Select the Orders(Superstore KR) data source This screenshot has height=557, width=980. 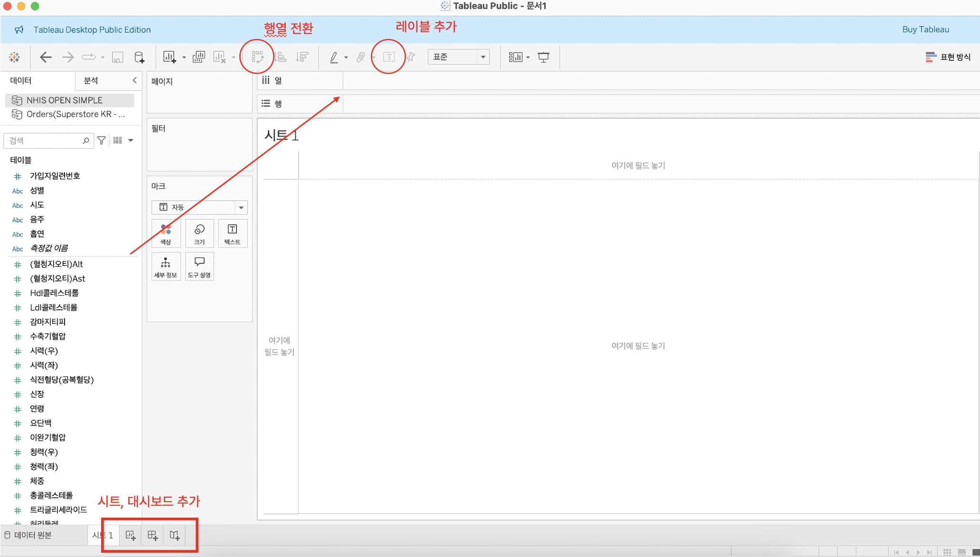click(69, 114)
